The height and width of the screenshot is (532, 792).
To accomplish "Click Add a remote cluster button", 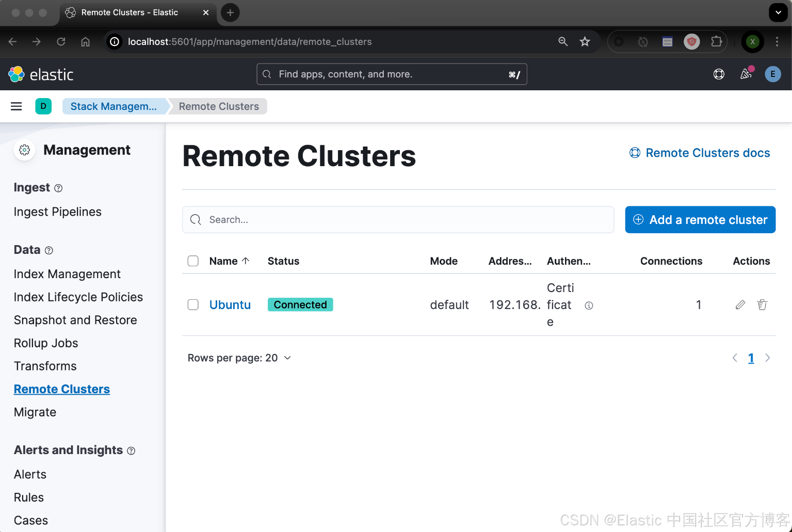I will tap(700, 220).
